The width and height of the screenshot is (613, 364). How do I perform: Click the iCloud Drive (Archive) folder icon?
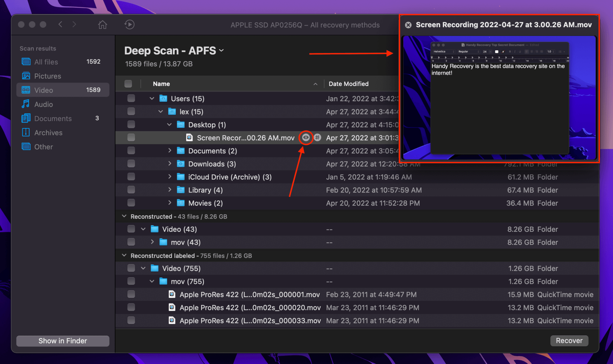click(x=181, y=177)
